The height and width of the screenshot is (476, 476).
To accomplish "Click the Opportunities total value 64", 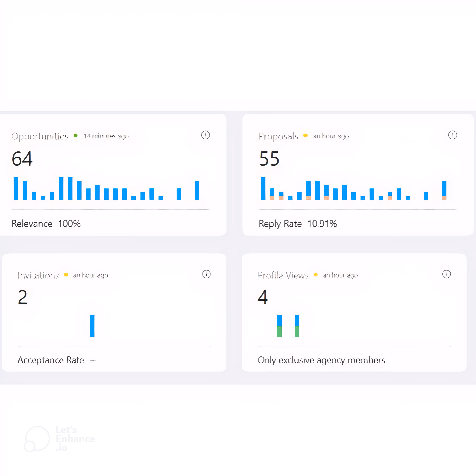I will 22,159.
